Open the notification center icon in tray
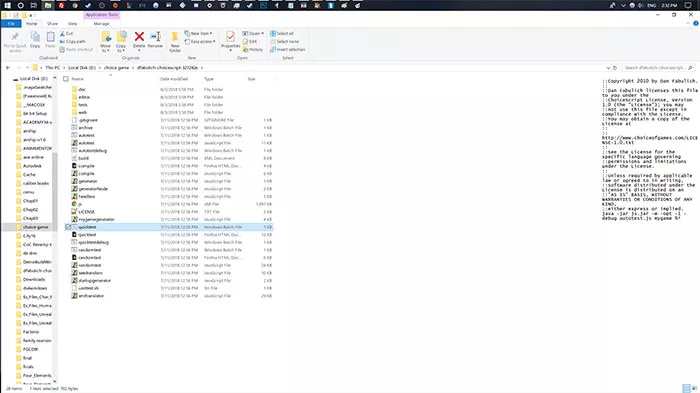 coord(688,5)
